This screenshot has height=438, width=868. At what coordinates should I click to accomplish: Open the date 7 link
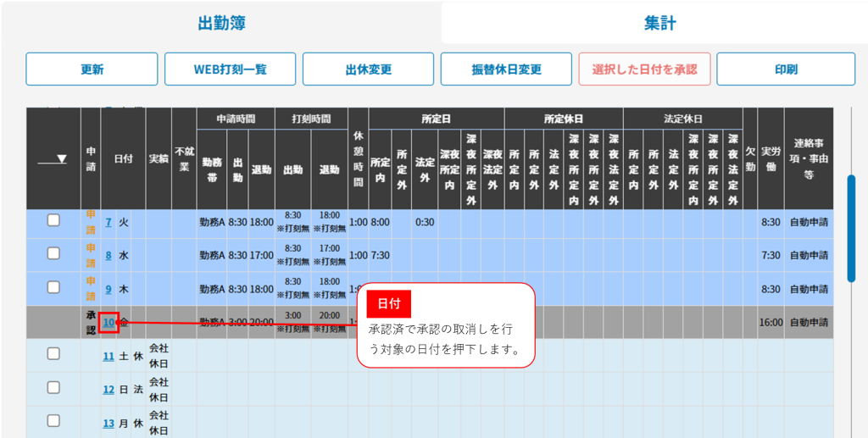(108, 222)
